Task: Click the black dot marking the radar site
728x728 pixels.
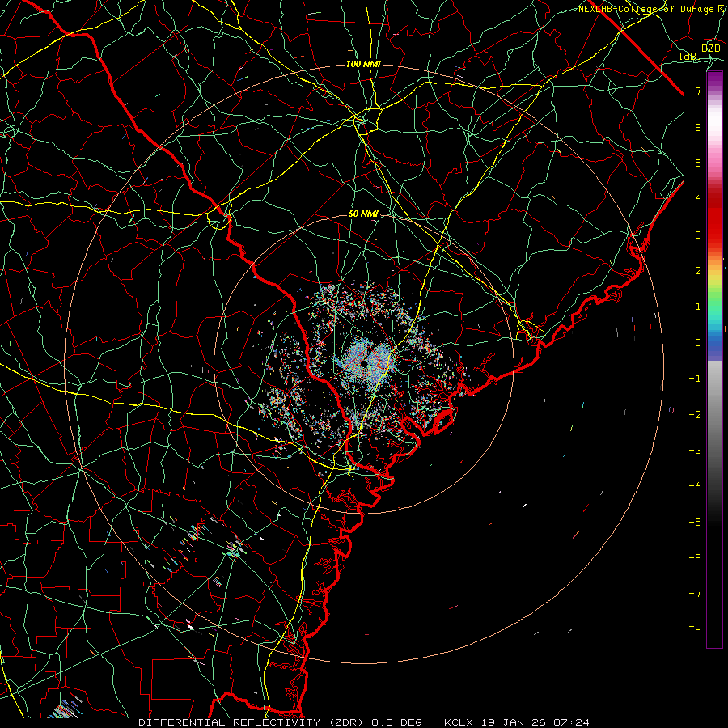Action: pos(364,364)
